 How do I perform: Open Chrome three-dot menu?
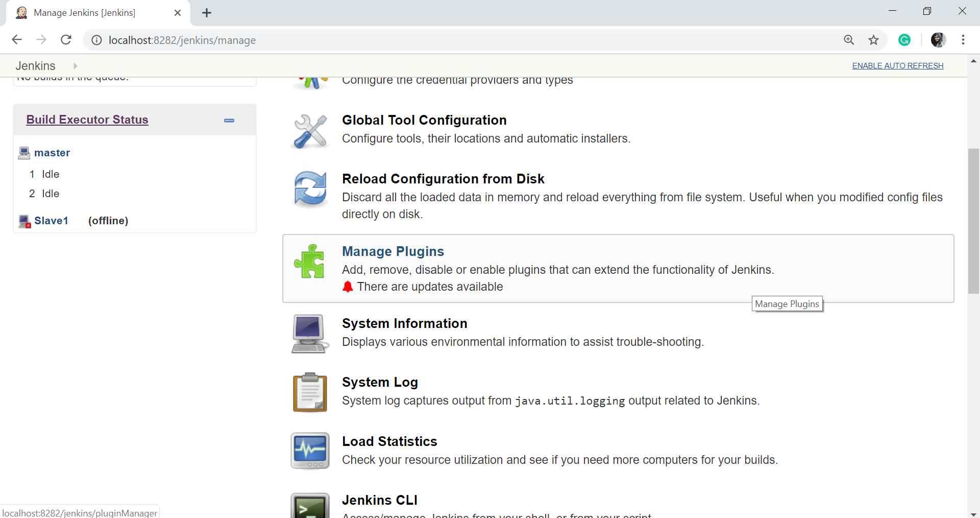tap(963, 40)
